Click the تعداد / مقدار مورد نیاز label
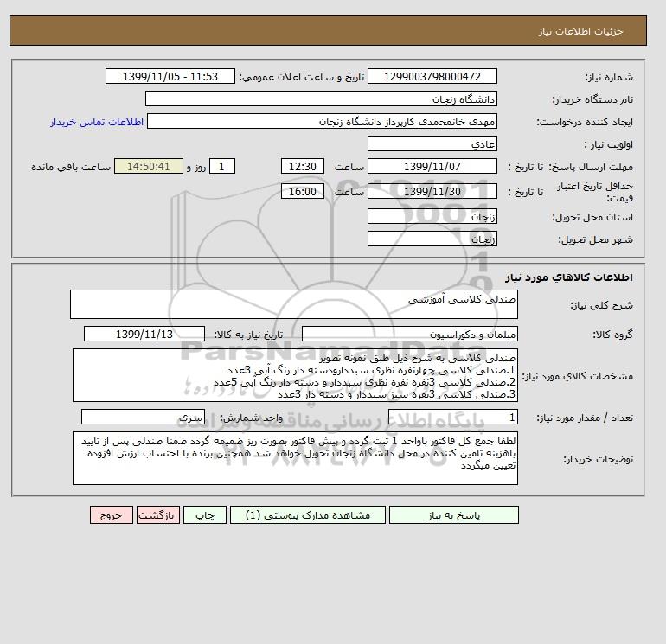Viewport: 666px width, 644px height. click(585, 418)
